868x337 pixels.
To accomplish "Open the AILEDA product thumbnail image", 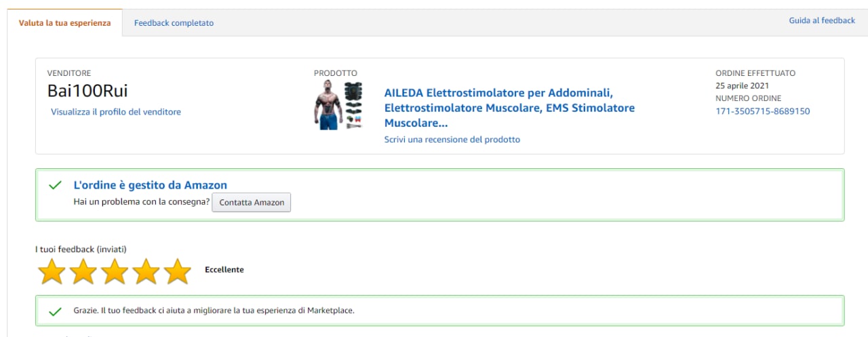I will click(339, 105).
